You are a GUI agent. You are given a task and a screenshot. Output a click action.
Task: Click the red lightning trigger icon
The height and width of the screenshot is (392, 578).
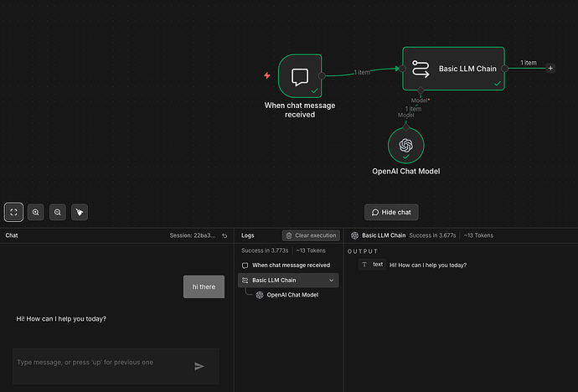[267, 75]
